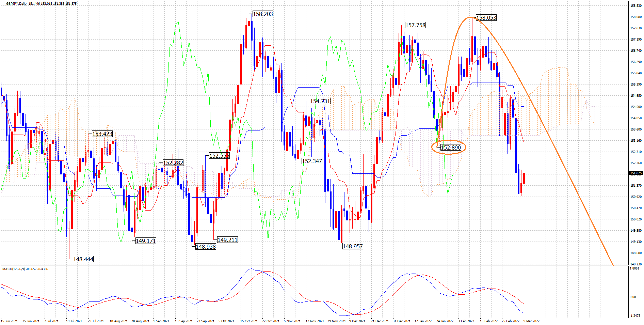644x325 pixels.
Task: Select the 157.758 high price label
Action: [415, 25]
